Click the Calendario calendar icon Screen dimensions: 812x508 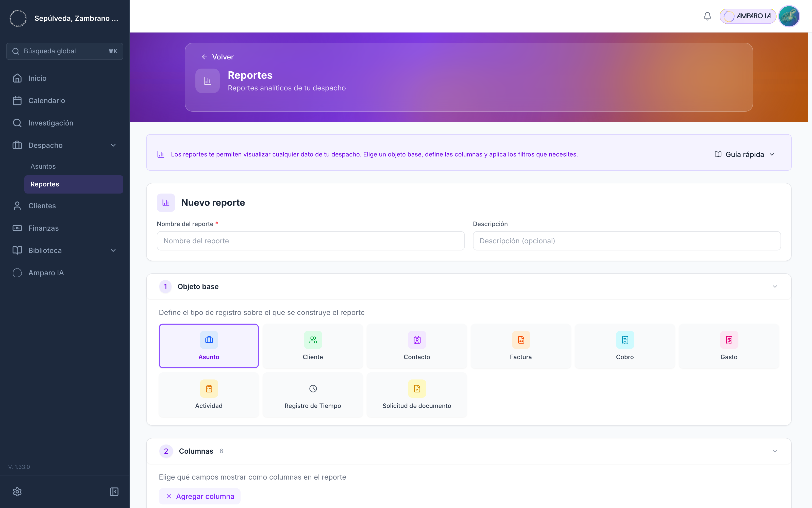point(17,101)
